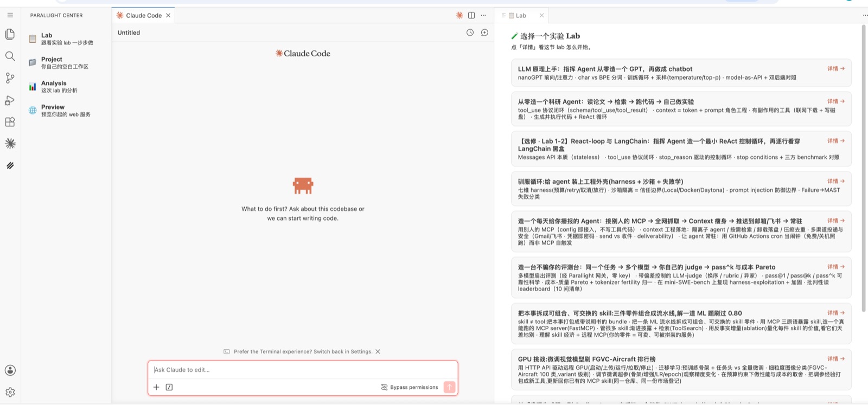The width and height of the screenshot is (868, 405).
Task: Select Analysis in Parallight Center sidebar
Action: point(66,86)
